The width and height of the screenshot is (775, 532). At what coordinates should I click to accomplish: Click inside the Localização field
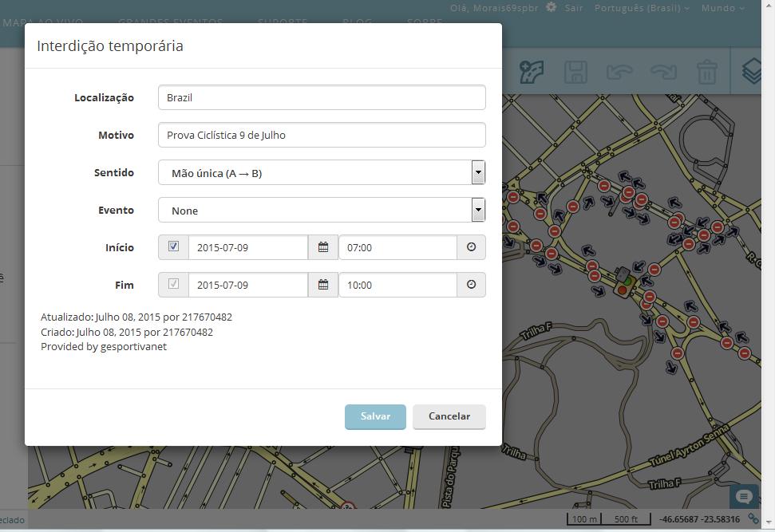[322, 97]
